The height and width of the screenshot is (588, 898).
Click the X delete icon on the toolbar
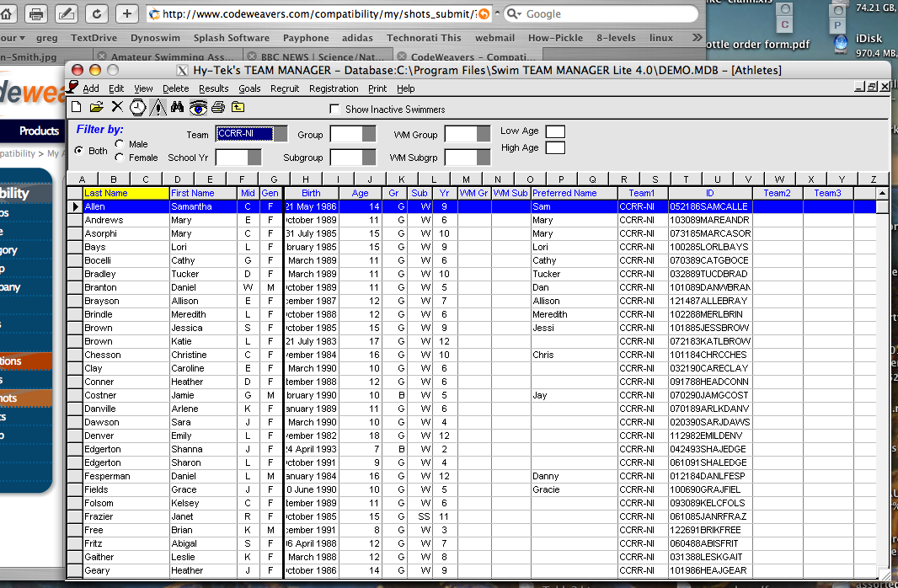(x=117, y=107)
